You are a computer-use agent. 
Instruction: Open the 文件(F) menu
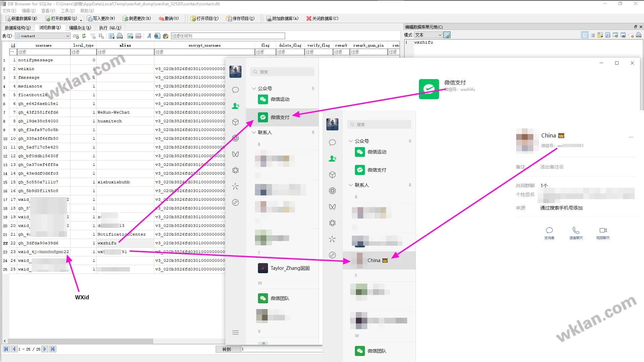click(9, 11)
